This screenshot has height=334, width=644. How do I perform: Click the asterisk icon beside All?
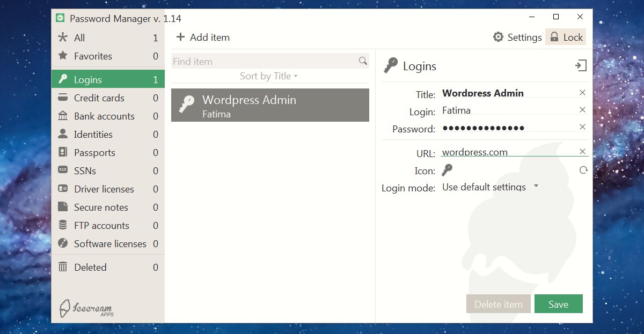pos(63,38)
